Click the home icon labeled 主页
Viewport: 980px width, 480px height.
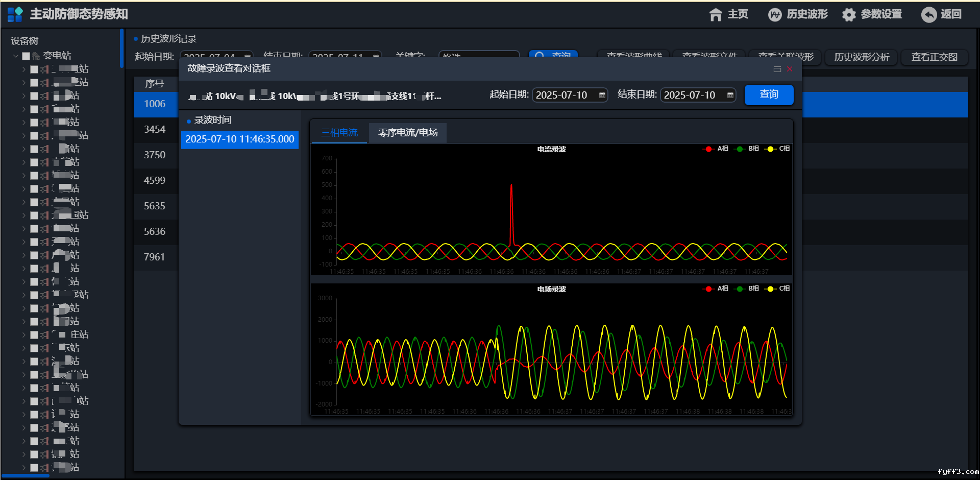tap(716, 15)
